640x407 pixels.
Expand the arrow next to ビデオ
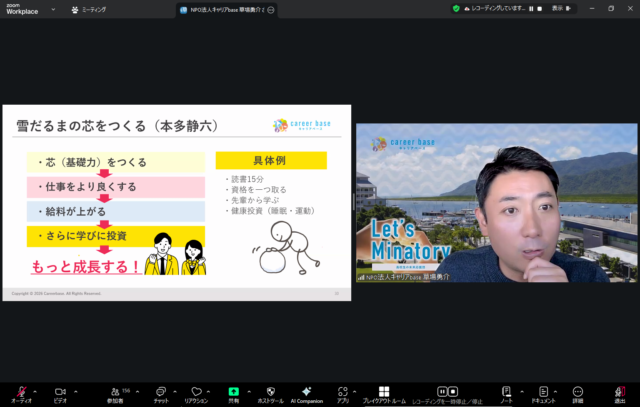(x=74, y=389)
